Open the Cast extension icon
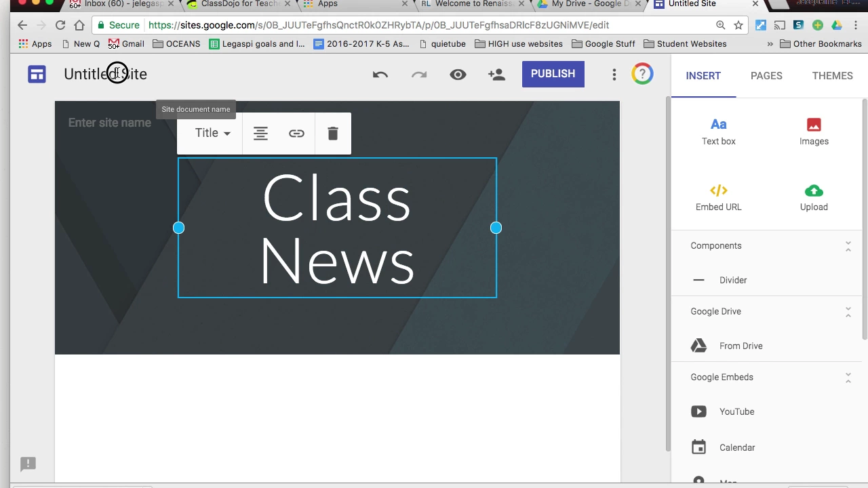The image size is (868, 488). coord(780,25)
